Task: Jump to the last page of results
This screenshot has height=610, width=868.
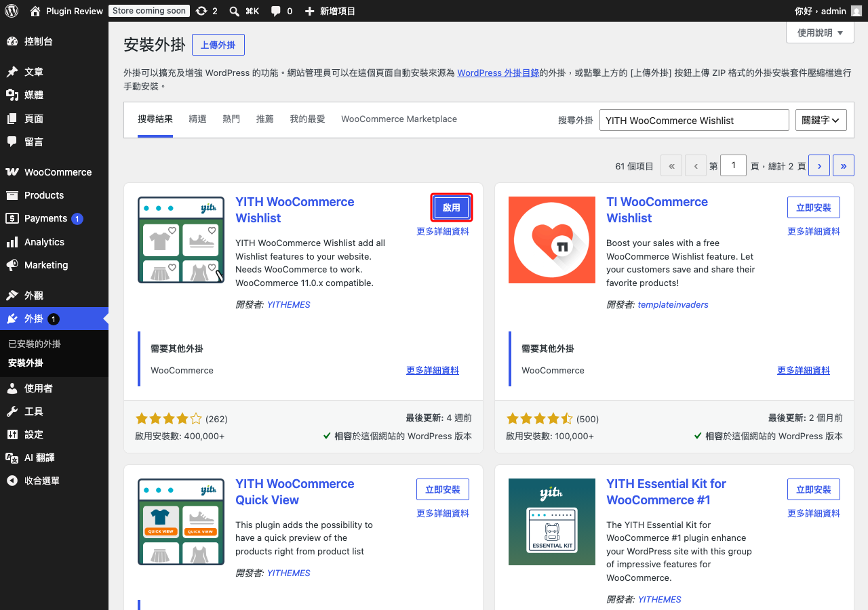Action: [x=844, y=165]
